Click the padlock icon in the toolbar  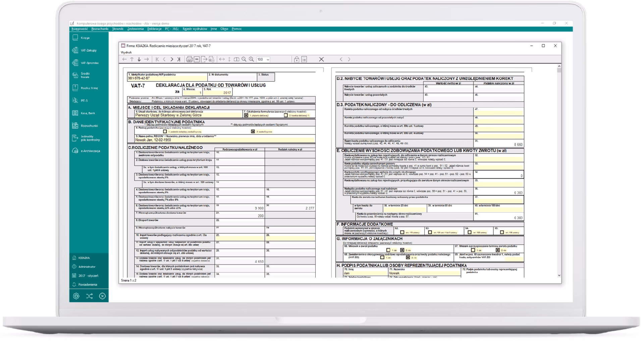pos(297,59)
